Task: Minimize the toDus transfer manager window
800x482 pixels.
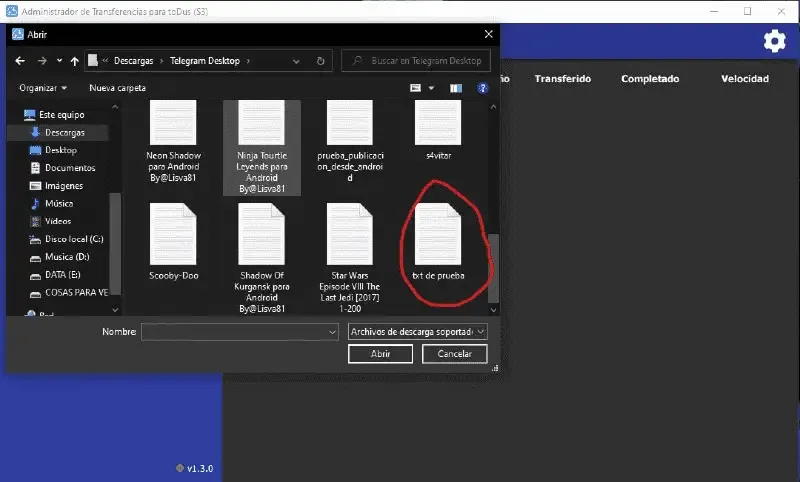Action: (x=714, y=11)
